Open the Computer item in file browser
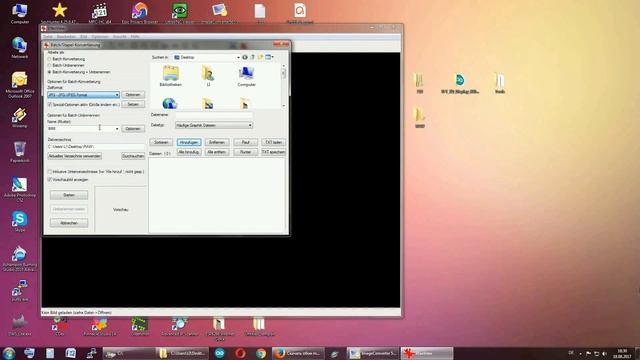 pyautogui.click(x=247, y=76)
